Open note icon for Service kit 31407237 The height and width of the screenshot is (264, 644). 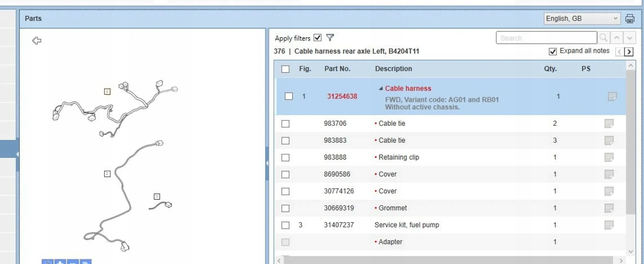[x=609, y=225]
